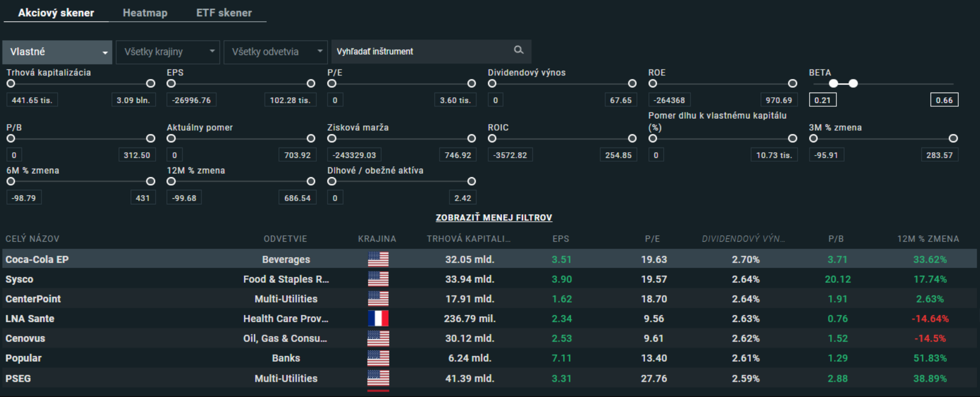Click the US flag in Popular row

point(378,358)
